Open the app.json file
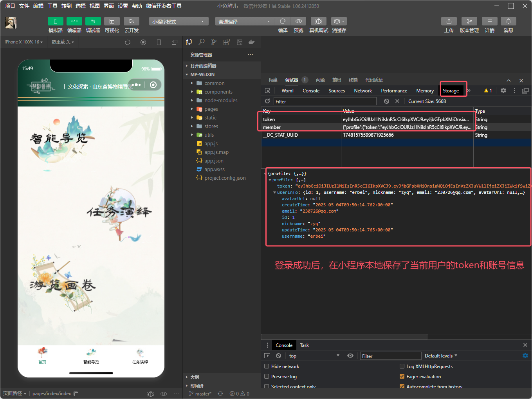 (214, 161)
